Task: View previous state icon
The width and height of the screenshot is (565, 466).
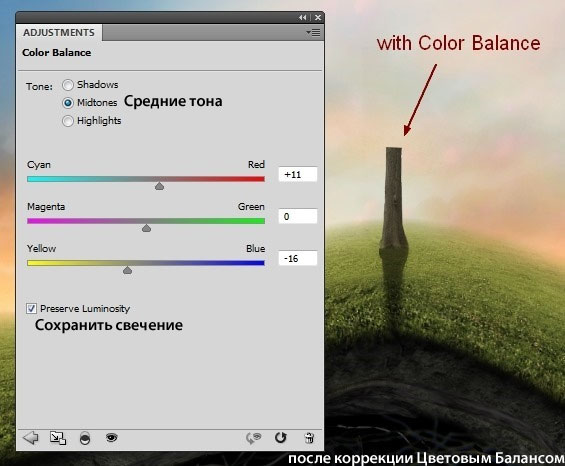Action: (253, 438)
